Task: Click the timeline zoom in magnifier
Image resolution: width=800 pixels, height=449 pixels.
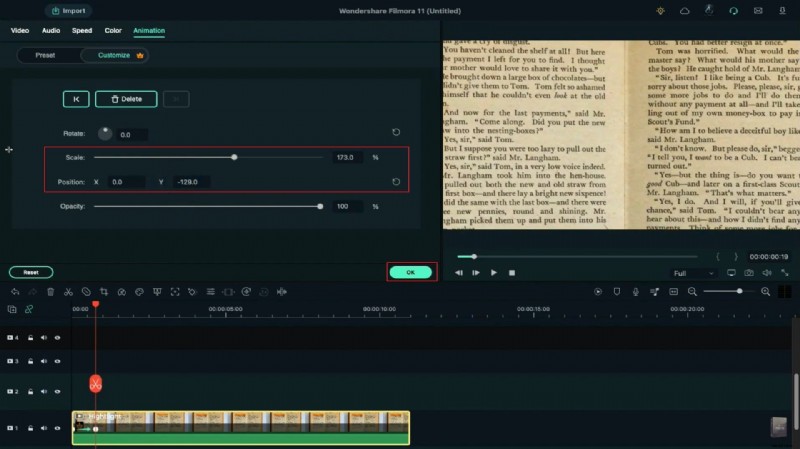Action: [766, 292]
